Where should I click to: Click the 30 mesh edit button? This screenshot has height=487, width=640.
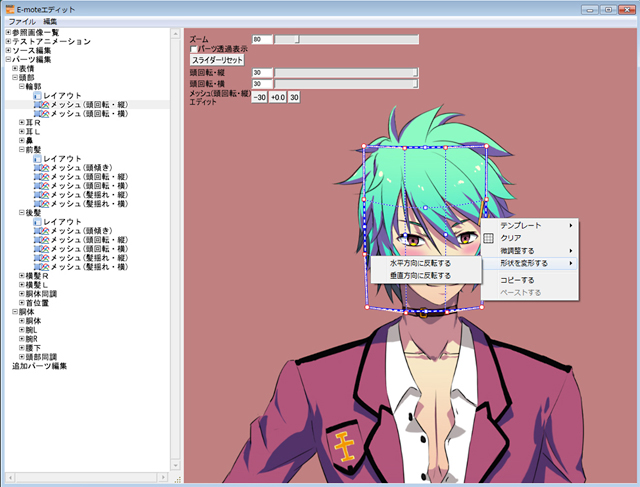tap(294, 98)
